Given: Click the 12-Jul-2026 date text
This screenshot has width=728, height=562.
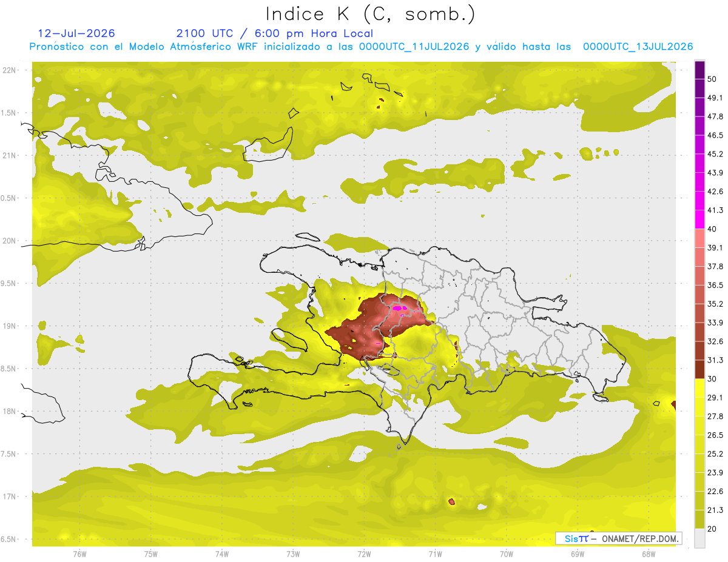Looking at the screenshot, I should (x=76, y=33).
